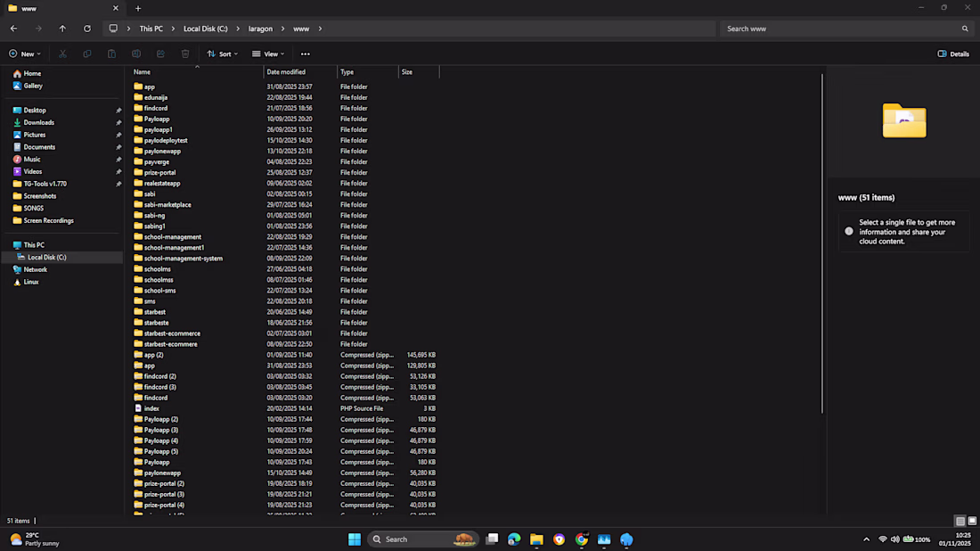Go back with the Back arrow

click(x=13, y=29)
